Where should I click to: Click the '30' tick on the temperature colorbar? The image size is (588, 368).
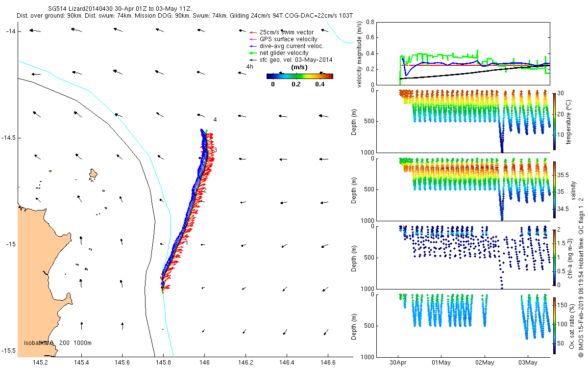(x=562, y=93)
